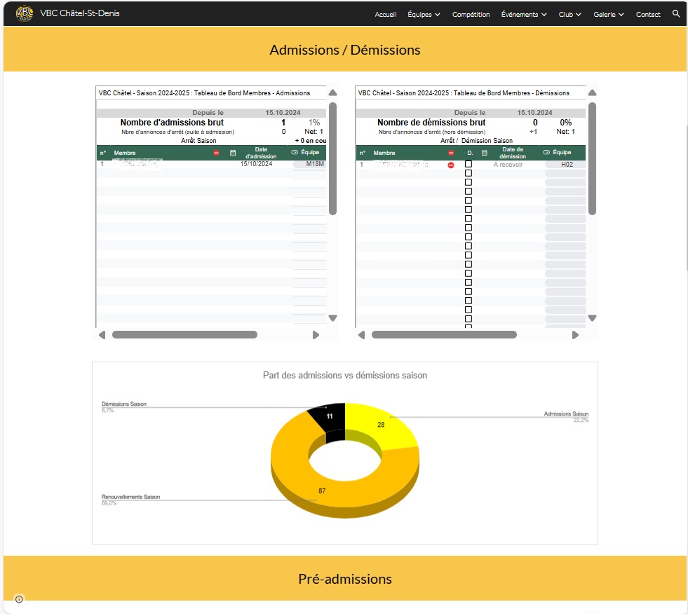
Task: Click scroll right arrow of Démissions table
Action: pyautogui.click(x=575, y=335)
